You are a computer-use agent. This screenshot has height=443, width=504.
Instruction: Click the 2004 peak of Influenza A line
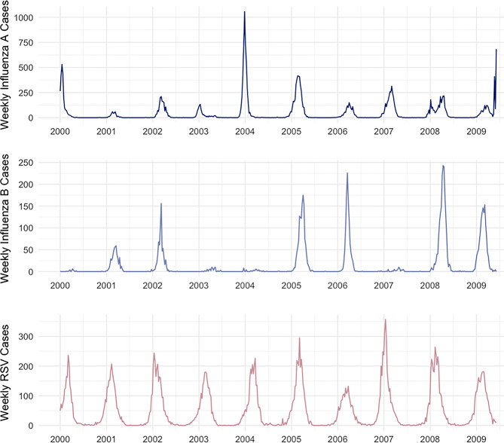coord(245,12)
